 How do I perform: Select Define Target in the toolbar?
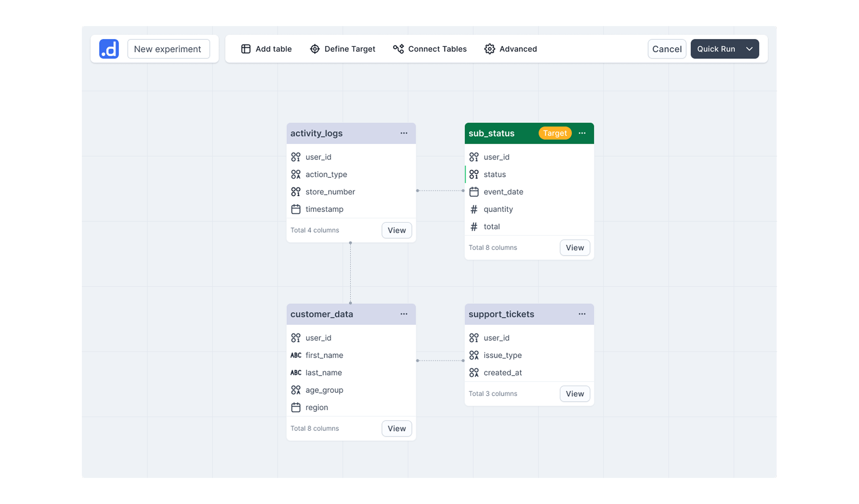(343, 49)
